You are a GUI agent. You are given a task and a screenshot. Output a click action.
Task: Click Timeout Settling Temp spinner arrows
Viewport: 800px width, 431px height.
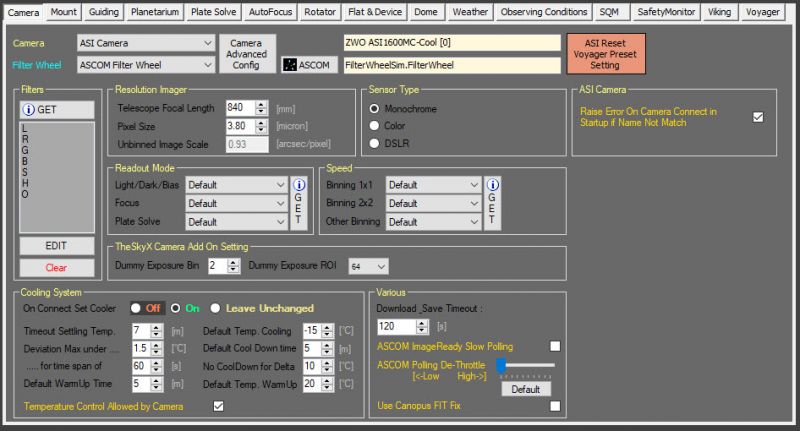pyautogui.click(x=157, y=331)
